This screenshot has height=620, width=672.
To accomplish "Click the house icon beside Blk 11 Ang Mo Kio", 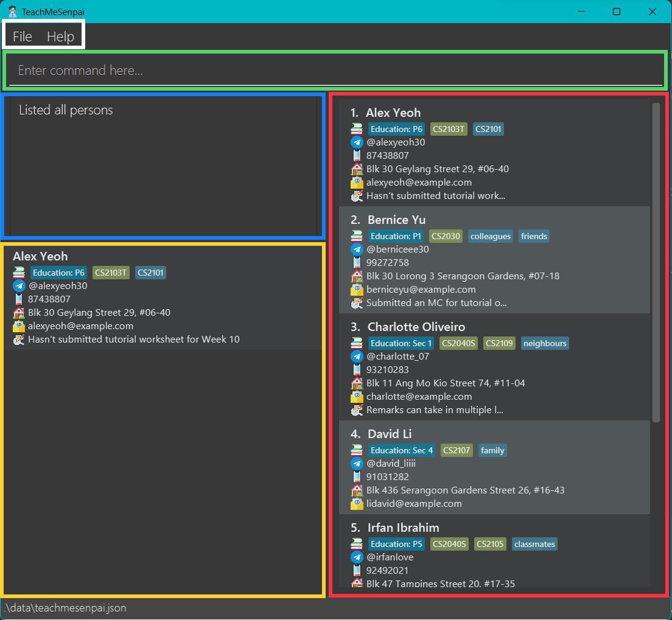I will (357, 383).
